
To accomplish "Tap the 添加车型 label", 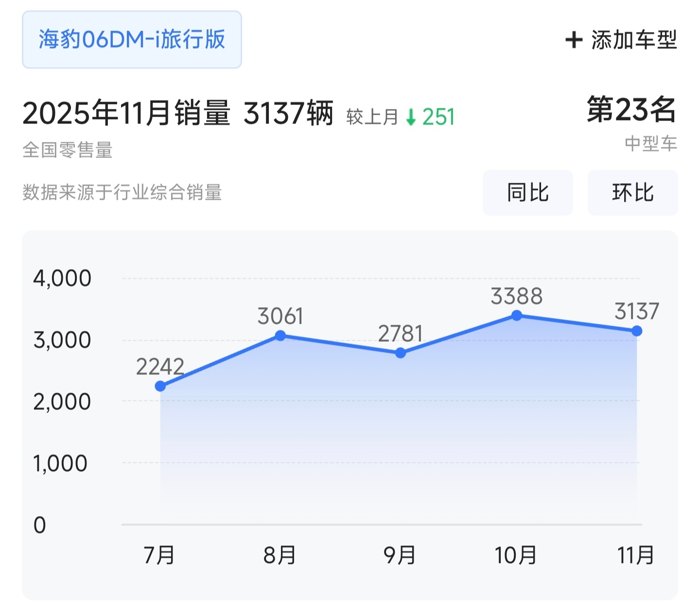I will pos(634,40).
